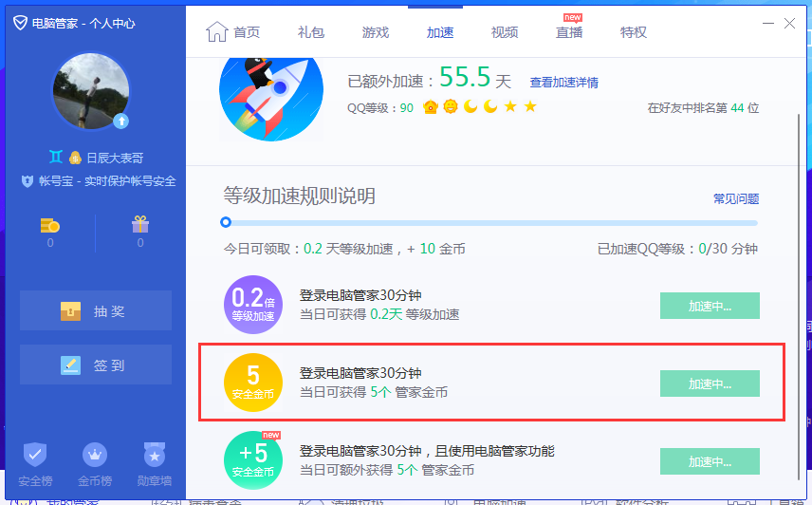
Task: Minimize the 个人中心 window
Action: (768, 24)
